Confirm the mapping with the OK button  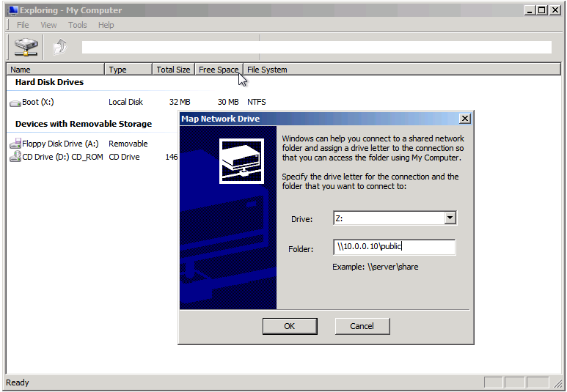coord(290,326)
